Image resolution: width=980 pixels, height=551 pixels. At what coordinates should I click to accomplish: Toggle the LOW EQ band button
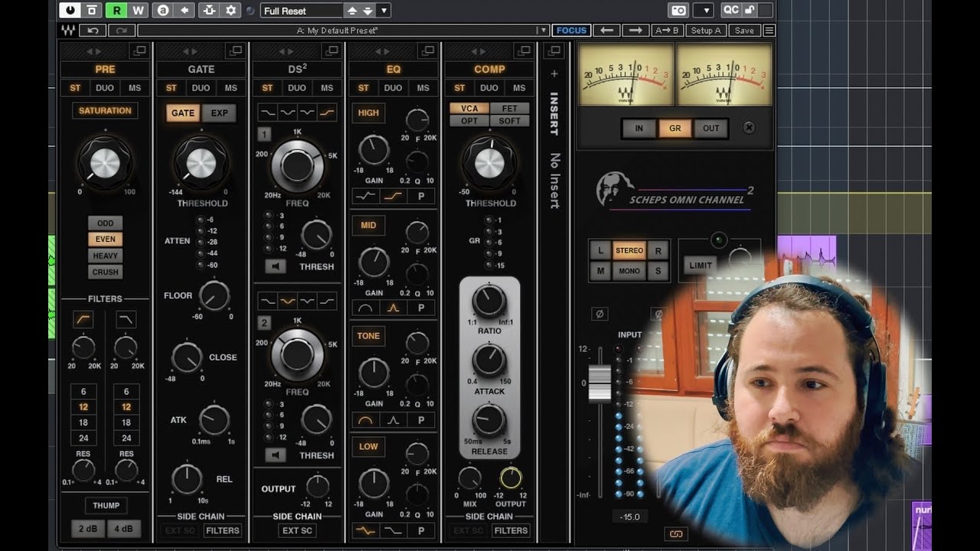pos(368,447)
